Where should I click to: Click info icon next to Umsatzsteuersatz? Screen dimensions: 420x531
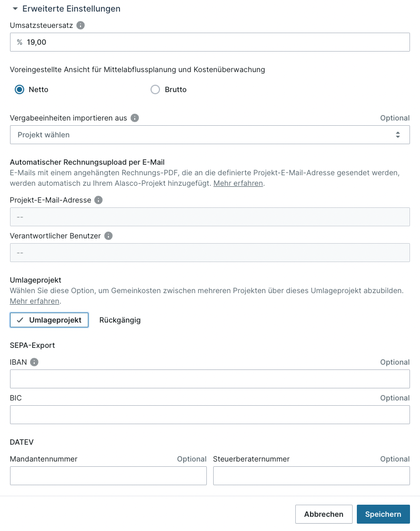81,25
